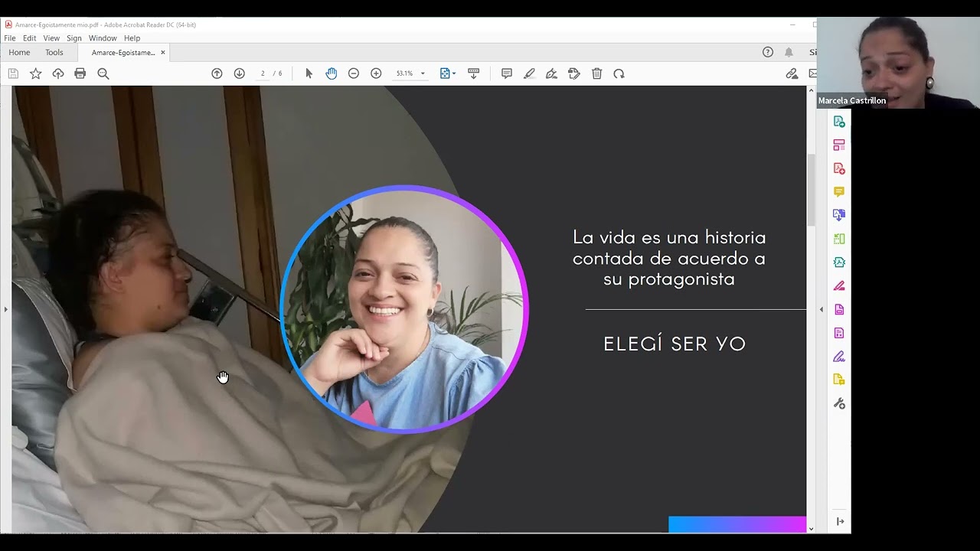Bookmark the file with the star icon
The width and height of the screenshot is (980, 551).
[35, 73]
